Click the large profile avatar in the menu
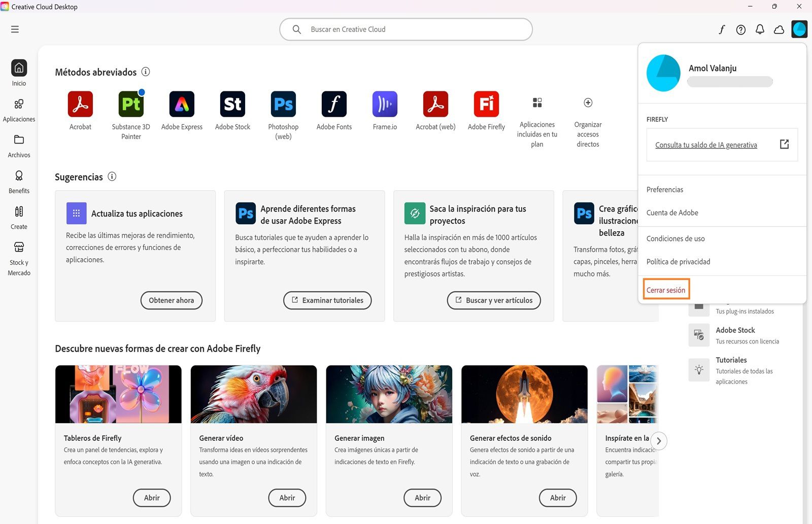 [x=663, y=73]
